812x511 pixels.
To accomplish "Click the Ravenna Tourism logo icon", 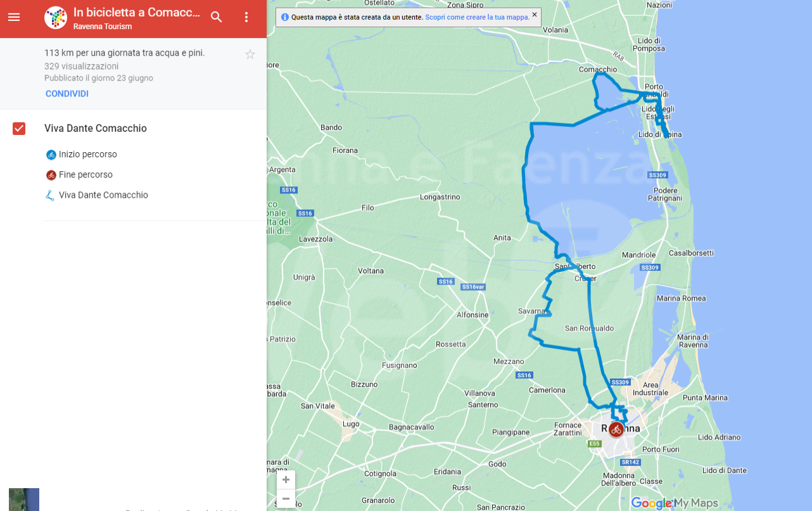I will 56,18.
